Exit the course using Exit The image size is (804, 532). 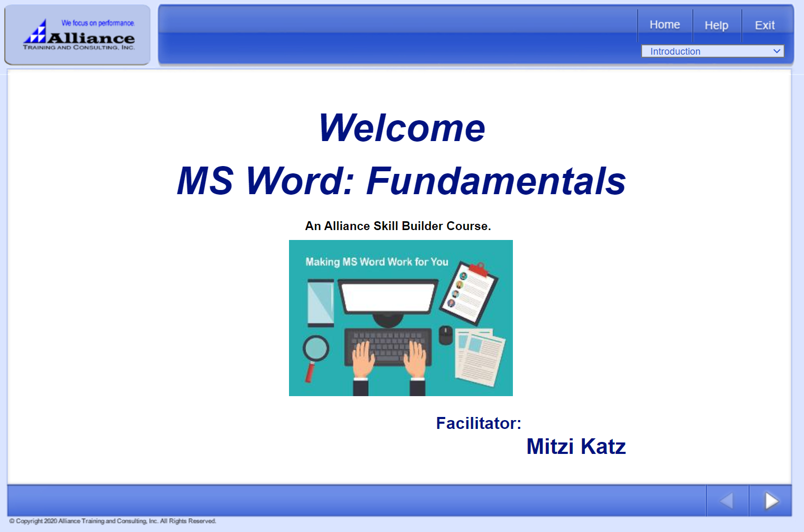pyautogui.click(x=764, y=26)
